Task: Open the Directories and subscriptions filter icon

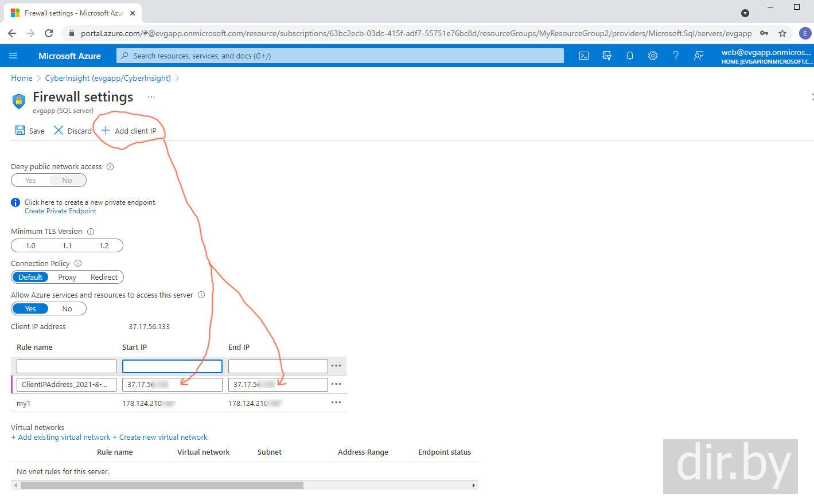Action: [x=606, y=56]
